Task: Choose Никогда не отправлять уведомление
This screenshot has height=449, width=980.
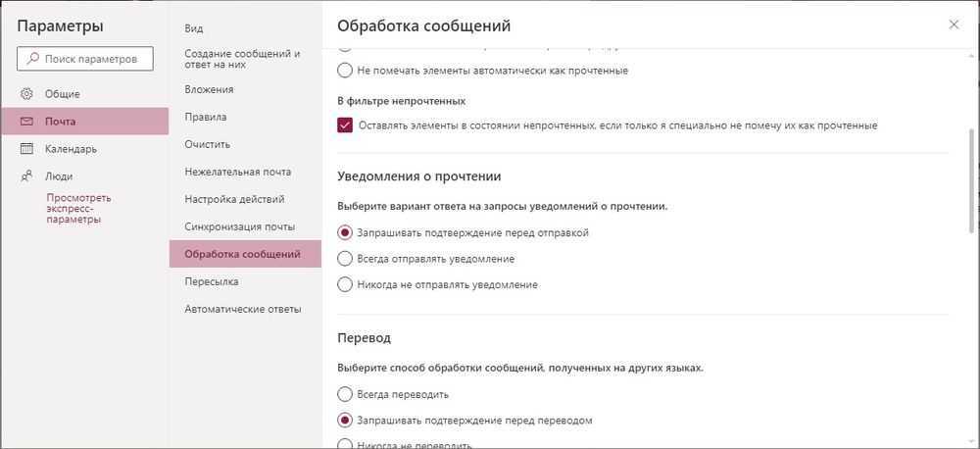Action: [x=344, y=284]
